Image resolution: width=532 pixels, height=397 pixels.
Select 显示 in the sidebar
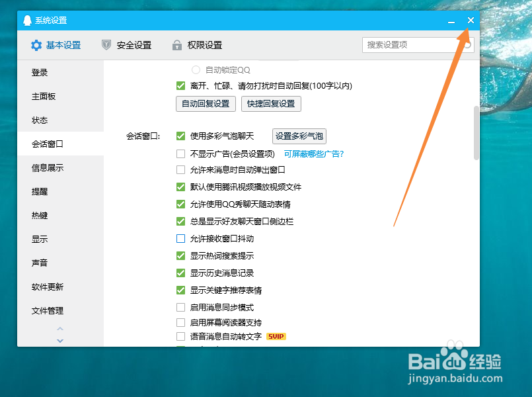click(60, 239)
